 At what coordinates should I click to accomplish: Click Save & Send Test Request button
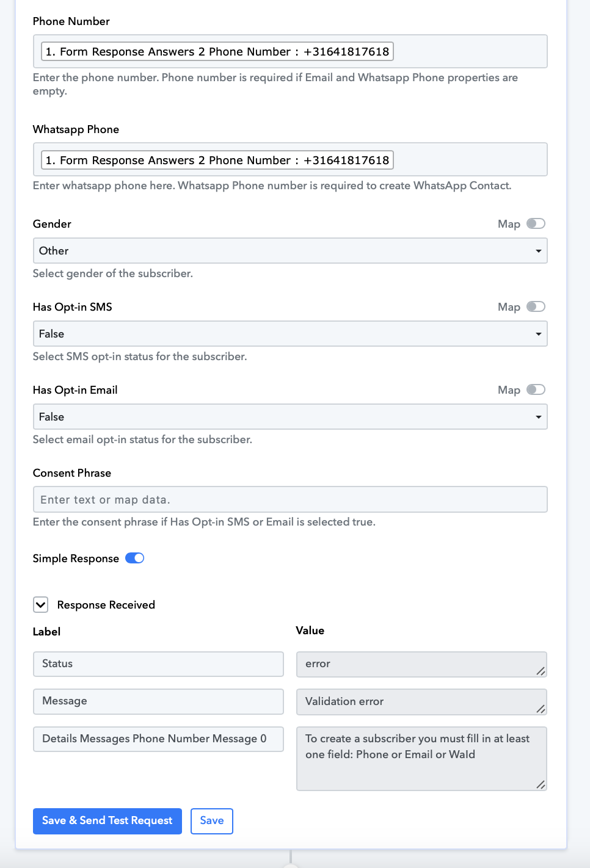click(107, 821)
